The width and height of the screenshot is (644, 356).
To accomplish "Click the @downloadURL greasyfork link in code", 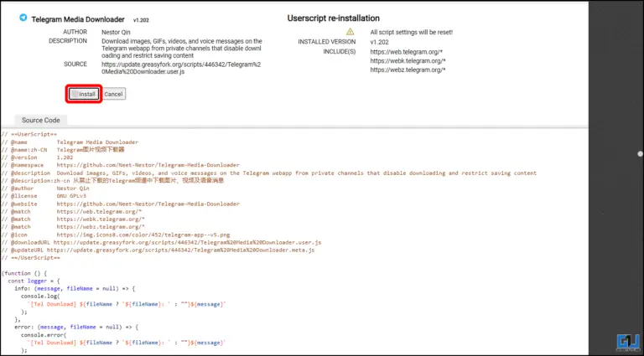I will pyautogui.click(x=186, y=242).
